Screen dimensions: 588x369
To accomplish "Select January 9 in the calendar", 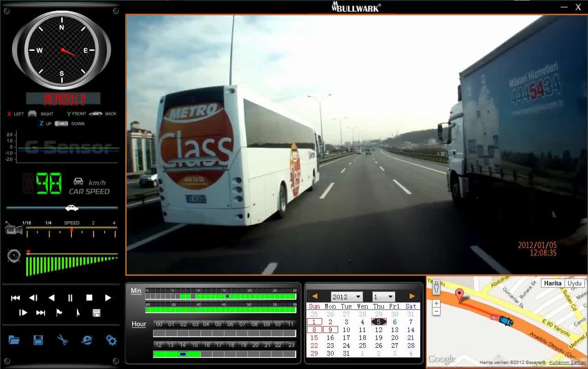I will pyautogui.click(x=330, y=330).
